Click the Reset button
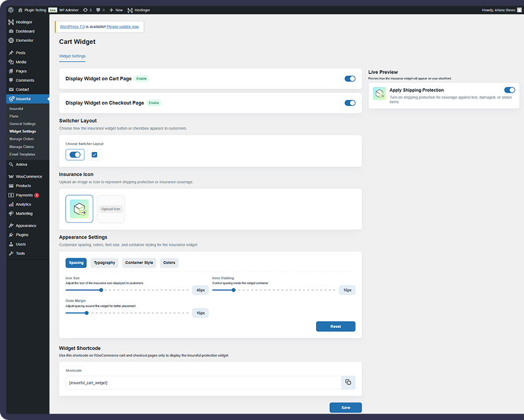 (336, 327)
